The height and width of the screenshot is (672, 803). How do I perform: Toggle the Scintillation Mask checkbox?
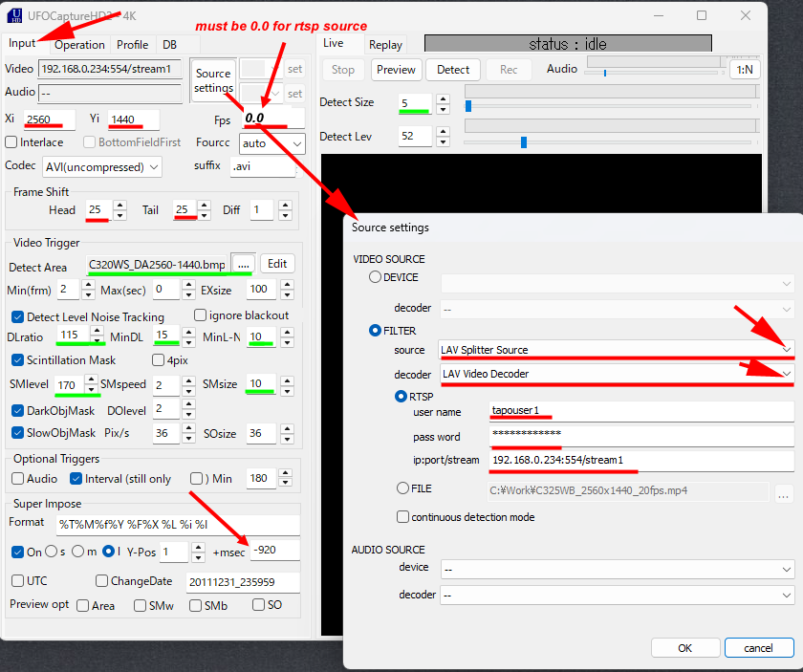18,360
